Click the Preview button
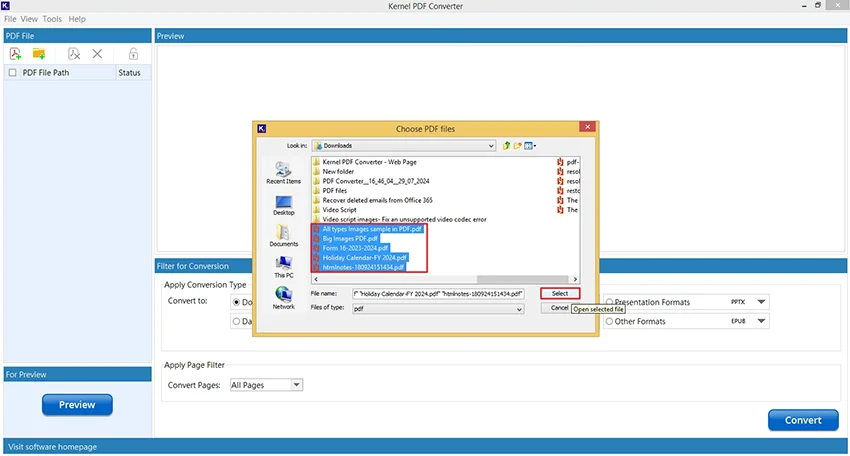The height and width of the screenshot is (456, 850). (77, 404)
